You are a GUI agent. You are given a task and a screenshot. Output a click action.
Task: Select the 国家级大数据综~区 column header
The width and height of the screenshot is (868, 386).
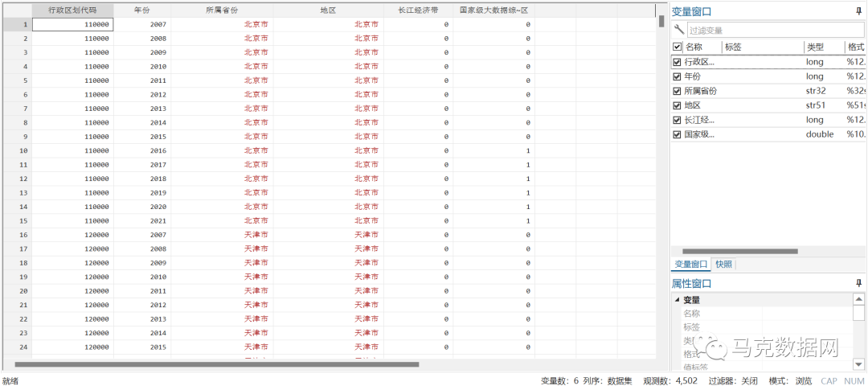coord(493,10)
